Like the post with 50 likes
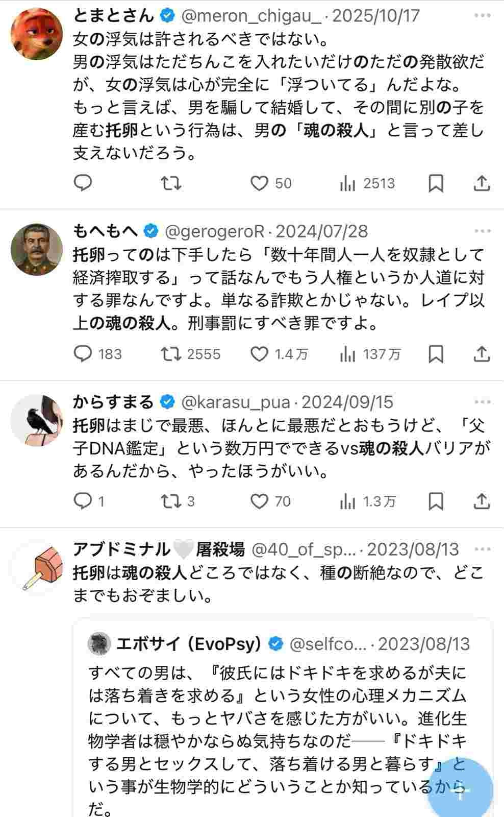This screenshot has height=817, width=504. tap(260, 183)
